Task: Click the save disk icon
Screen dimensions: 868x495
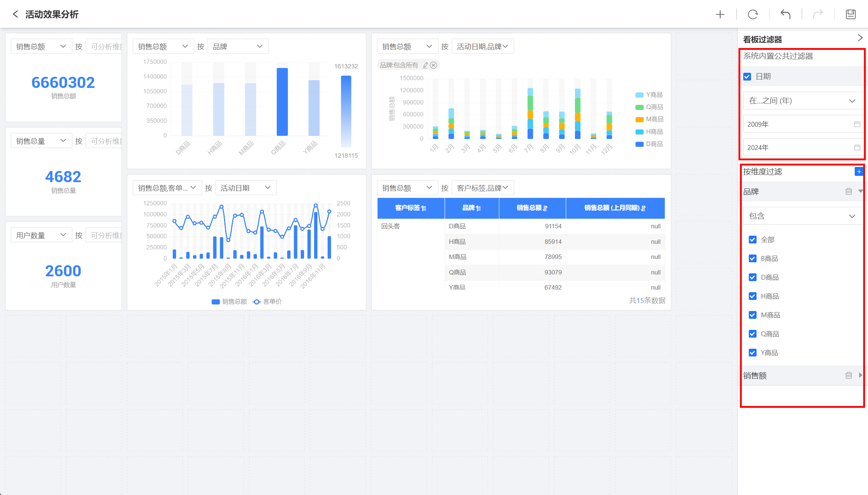Action: pos(851,14)
